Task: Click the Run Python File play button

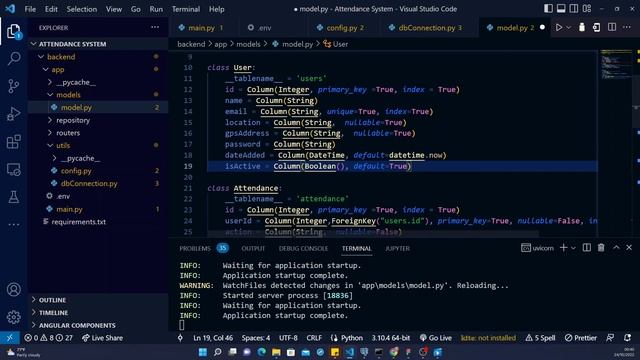Action: (559, 27)
